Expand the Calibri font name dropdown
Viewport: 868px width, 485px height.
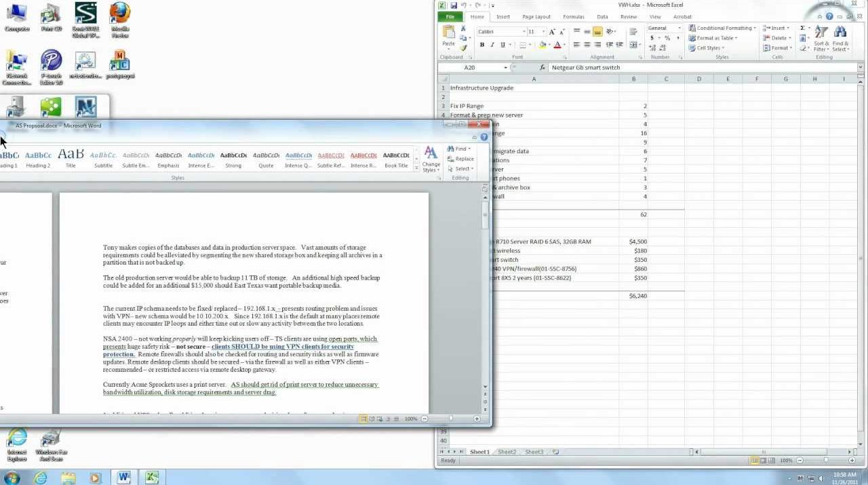pyautogui.click(x=524, y=32)
